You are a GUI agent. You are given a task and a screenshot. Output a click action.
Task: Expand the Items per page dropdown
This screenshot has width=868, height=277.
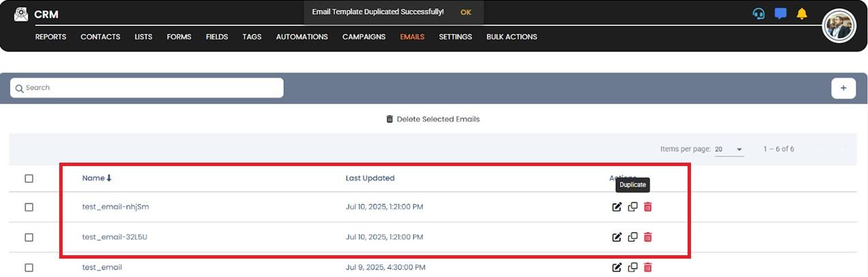[x=729, y=149]
